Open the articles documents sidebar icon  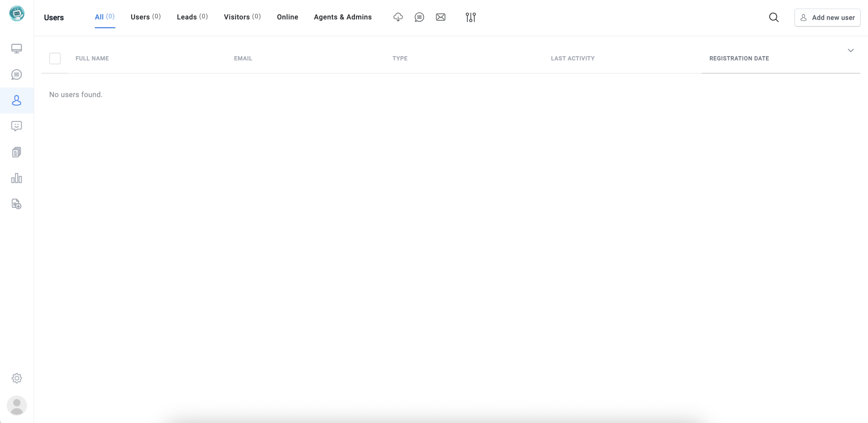click(17, 152)
